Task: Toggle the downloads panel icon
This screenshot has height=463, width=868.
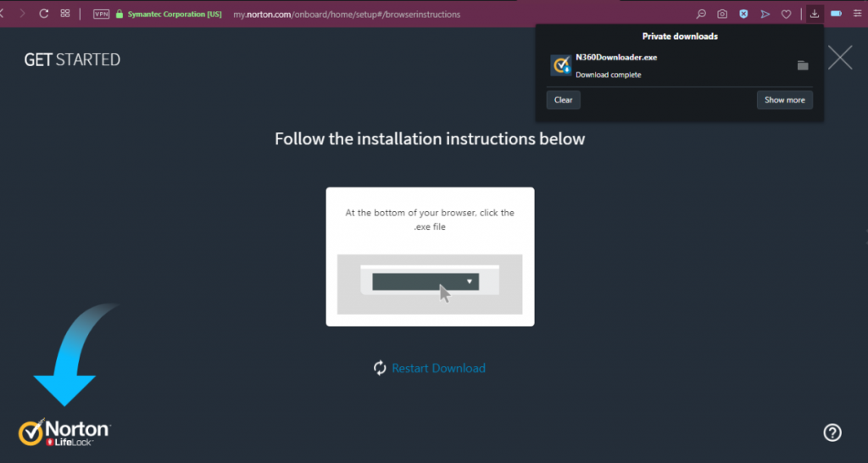Action: click(815, 14)
